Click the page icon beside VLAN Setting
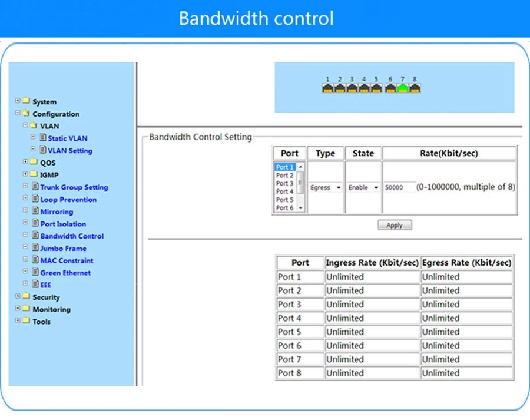The width and height of the screenshot is (530, 420). [43, 149]
